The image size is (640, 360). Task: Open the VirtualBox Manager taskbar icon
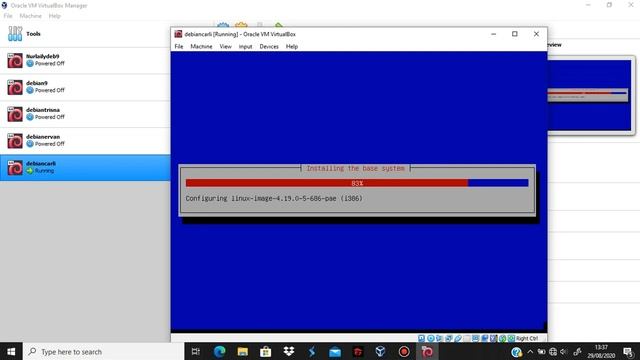[380, 351]
